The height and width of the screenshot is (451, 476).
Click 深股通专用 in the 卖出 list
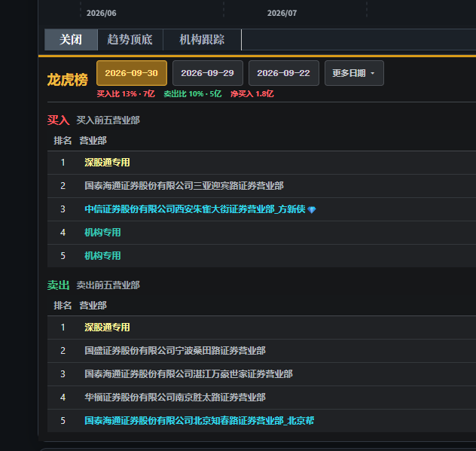coord(107,328)
